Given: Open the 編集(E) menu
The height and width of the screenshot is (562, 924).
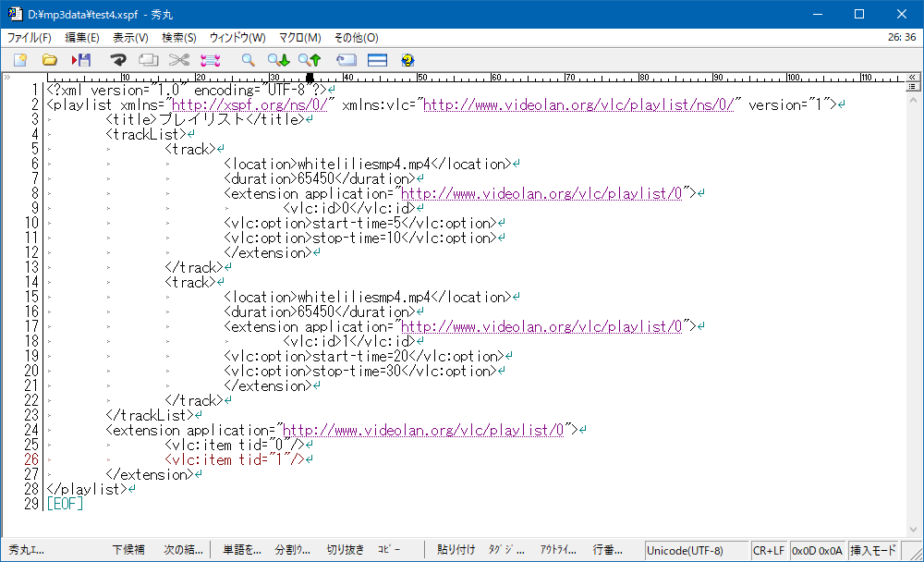Looking at the screenshot, I should pyautogui.click(x=82, y=38).
